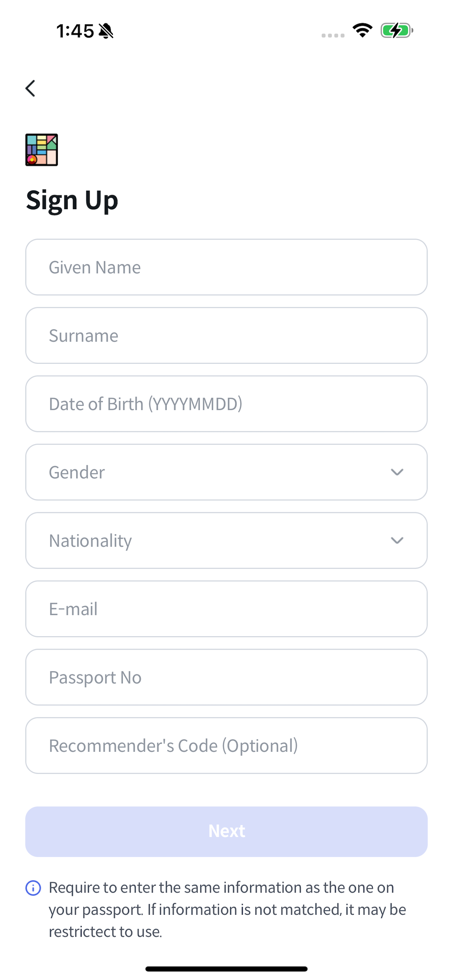This screenshot has width=453, height=980.
Task: Tap the Wi-Fi status icon
Action: (363, 30)
